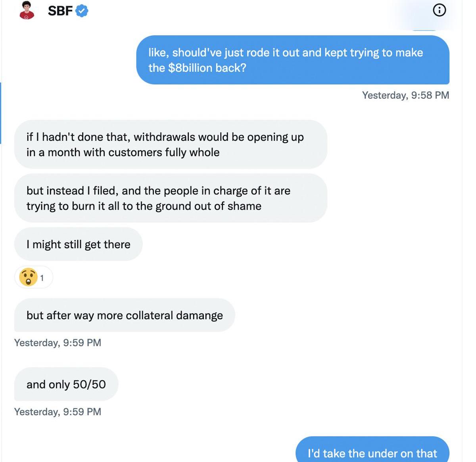Click the timestamp below the 50/50 message
This screenshot has width=476, height=462.
pos(58,412)
